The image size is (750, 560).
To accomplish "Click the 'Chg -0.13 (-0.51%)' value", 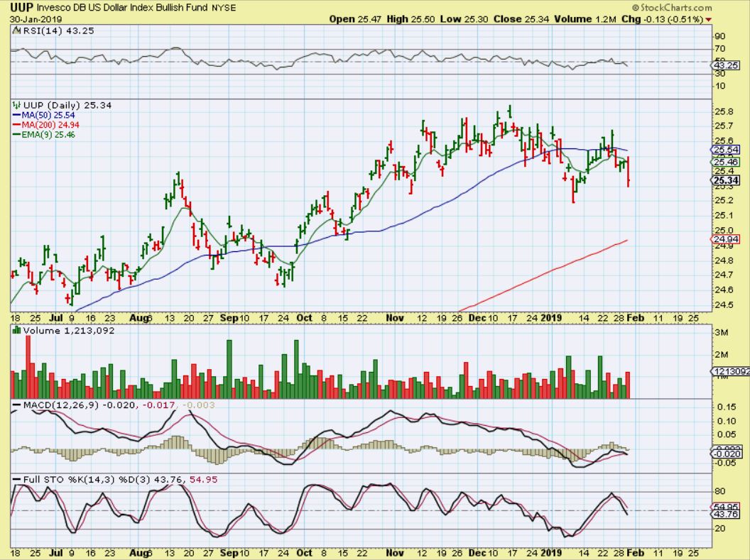I will click(x=662, y=20).
